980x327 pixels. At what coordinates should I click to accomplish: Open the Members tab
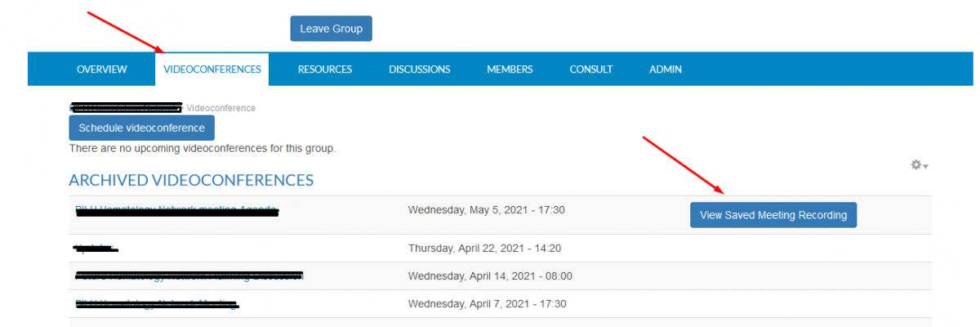click(510, 69)
